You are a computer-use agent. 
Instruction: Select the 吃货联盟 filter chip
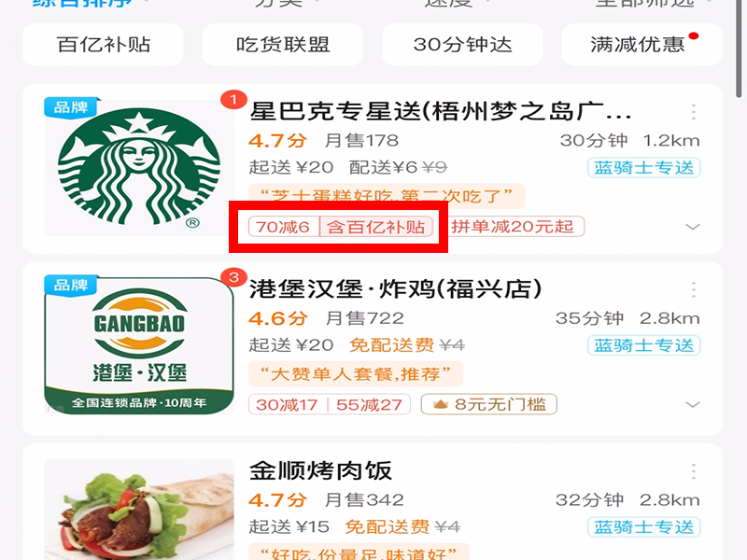pyautogui.click(x=283, y=45)
